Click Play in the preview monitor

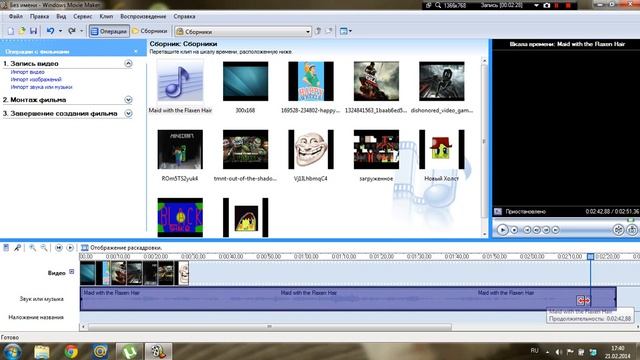502,230
